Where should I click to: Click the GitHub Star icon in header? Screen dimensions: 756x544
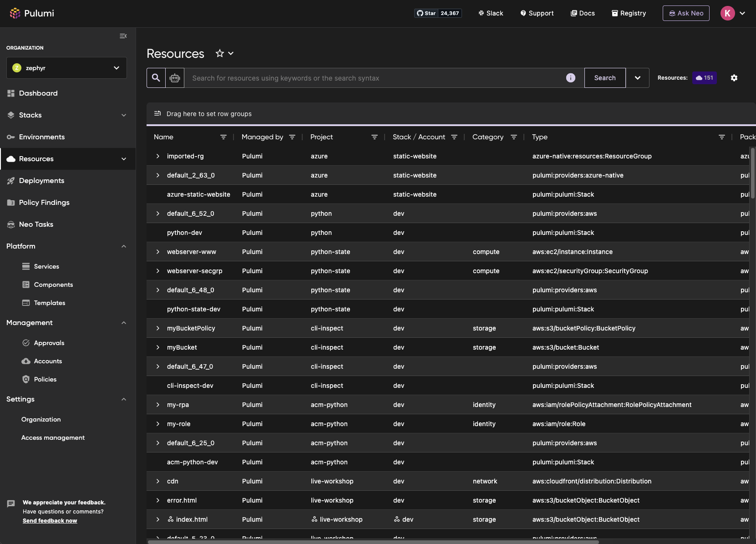[420, 13]
